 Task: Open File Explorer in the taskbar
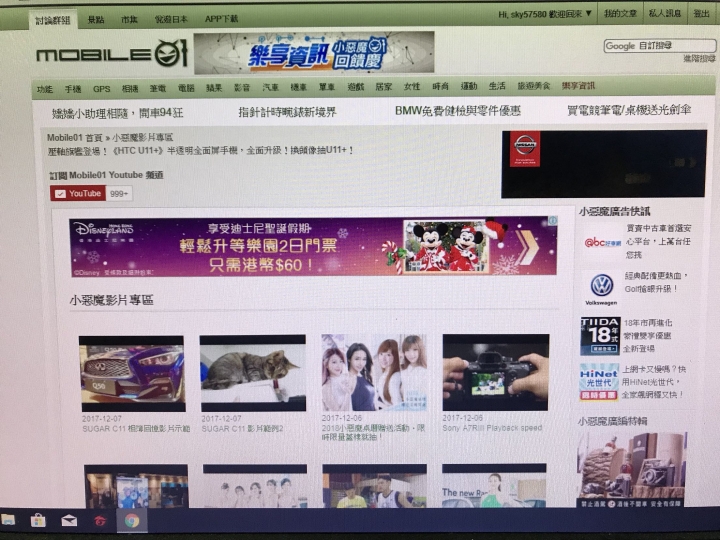coord(8,520)
